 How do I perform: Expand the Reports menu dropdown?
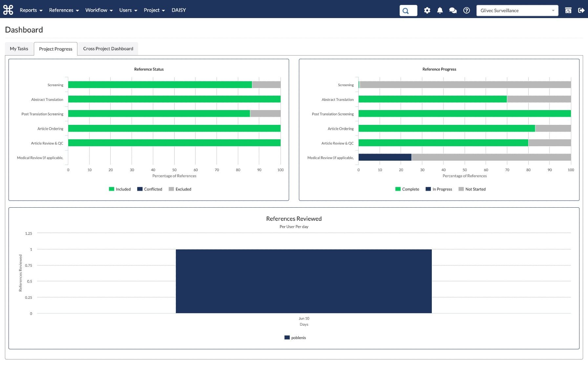[x=31, y=10]
